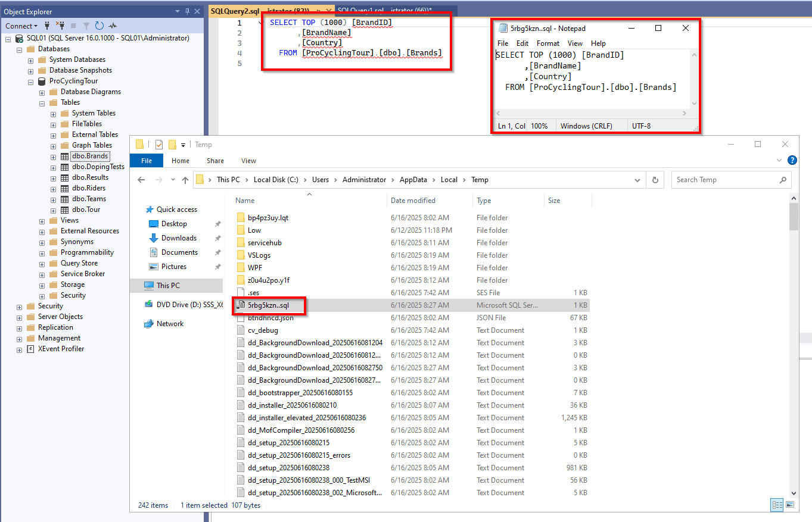Select the dbo.DopingTests table
The image size is (812, 522).
click(98, 167)
